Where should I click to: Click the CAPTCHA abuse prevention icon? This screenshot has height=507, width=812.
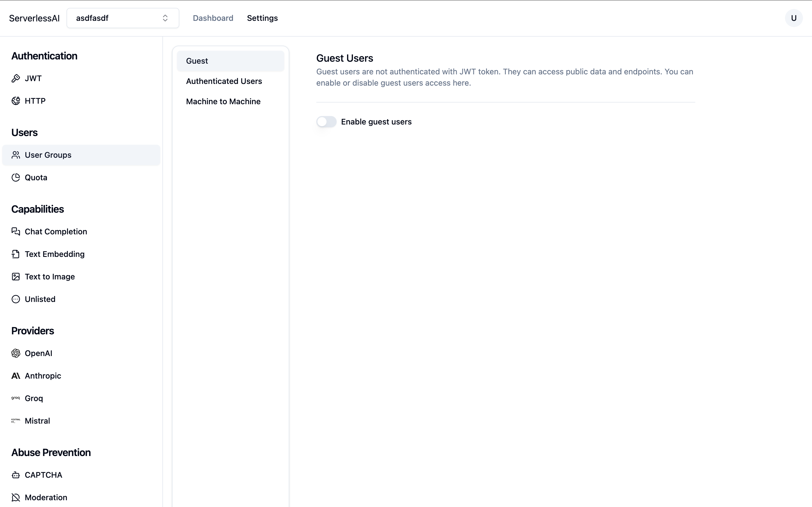coord(16,475)
